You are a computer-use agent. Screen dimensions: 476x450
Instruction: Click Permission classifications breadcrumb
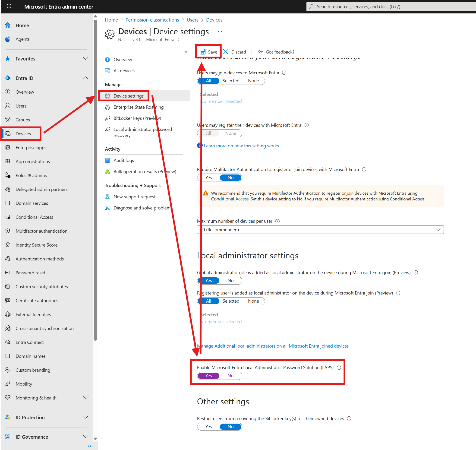click(x=152, y=20)
